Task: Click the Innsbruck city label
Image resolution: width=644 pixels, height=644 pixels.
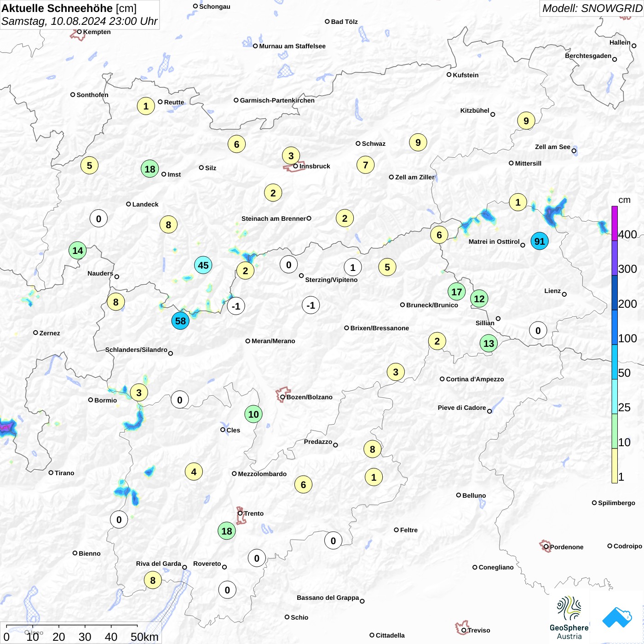Action: (x=315, y=166)
